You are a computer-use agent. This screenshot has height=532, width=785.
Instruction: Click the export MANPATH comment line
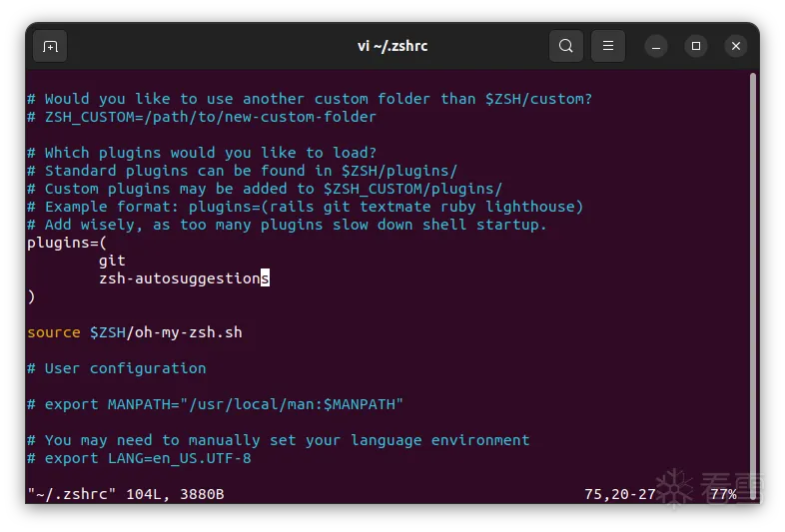pos(215,404)
